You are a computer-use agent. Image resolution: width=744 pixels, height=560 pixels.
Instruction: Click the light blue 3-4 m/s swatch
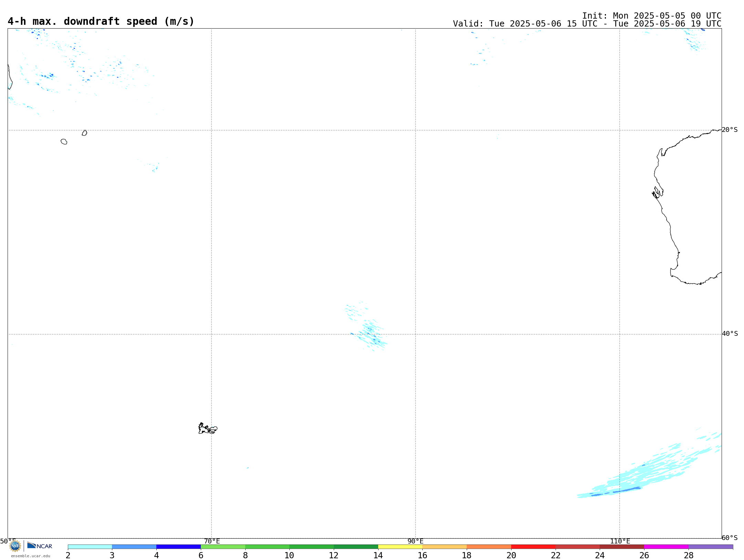pos(134,547)
